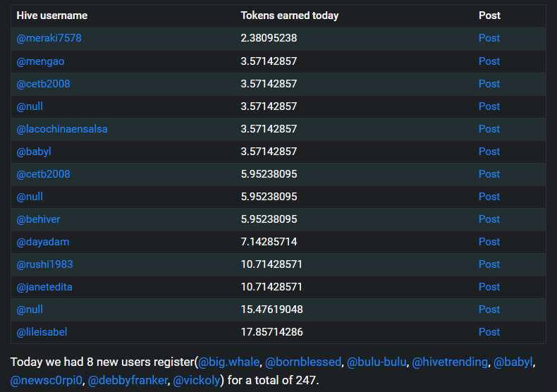View the Post by @lacochinaensalsa
This screenshot has width=557, height=392.
pyautogui.click(x=489, y=129)
